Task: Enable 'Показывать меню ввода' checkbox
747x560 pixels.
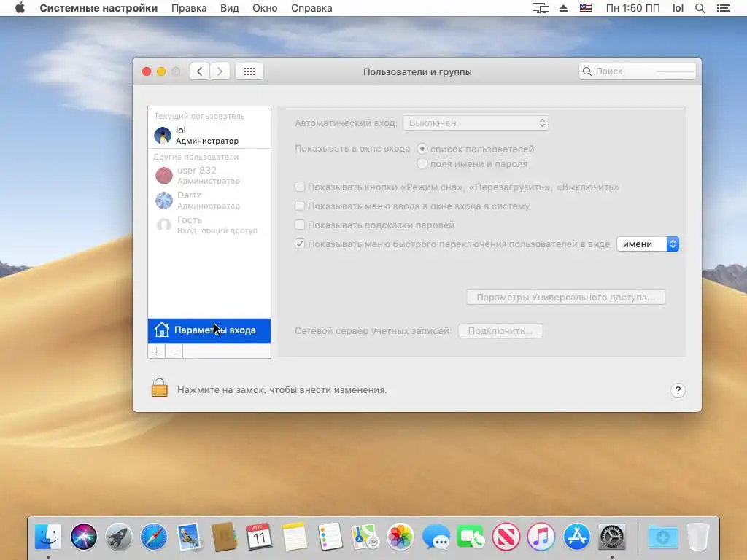Action: 300,206
